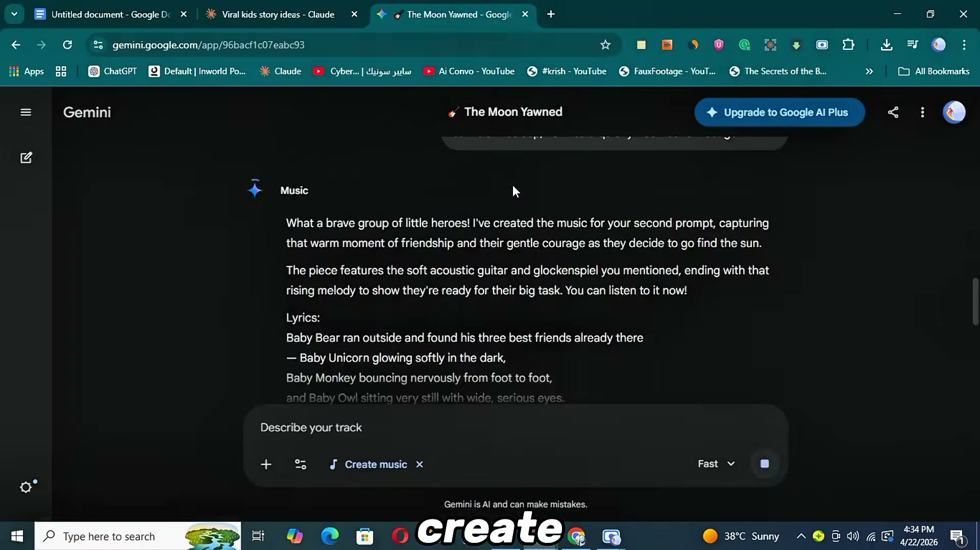Image resolution: width=980 pixels, height=550 pixels.
Task: Expand hidden bookmarks with the chevron
Action: [869, 71]
